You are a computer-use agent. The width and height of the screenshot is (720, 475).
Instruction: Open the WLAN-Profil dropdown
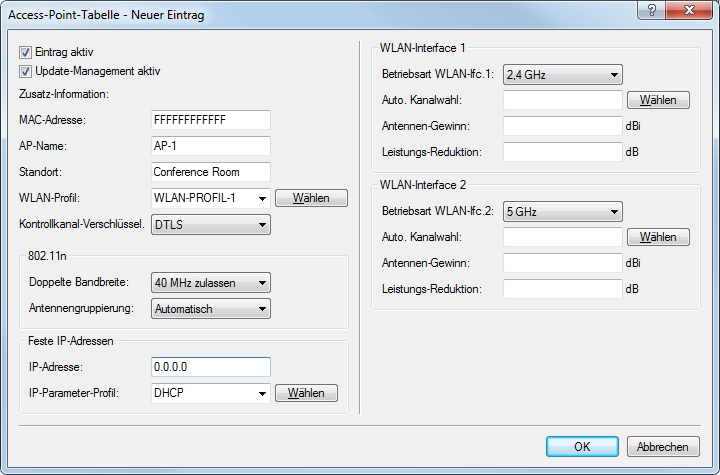(x=261, y=198)
